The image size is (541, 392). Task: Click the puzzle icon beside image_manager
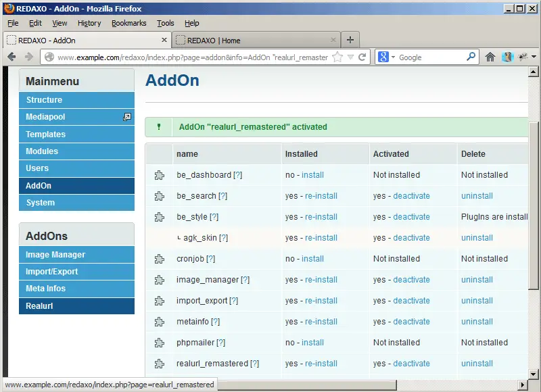tap(160, 280)
